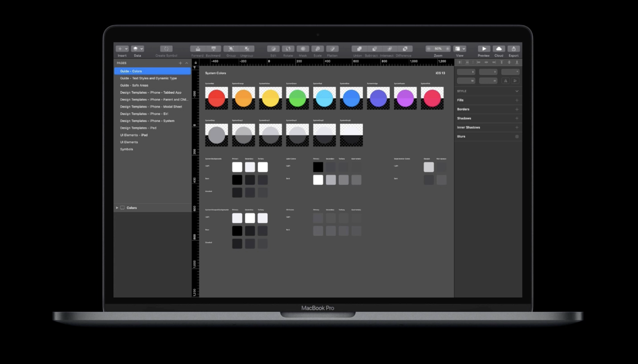Open the UI Elements - iPad page
The width and height of the screenshot is (638, 364).
[x=134, y=135]
